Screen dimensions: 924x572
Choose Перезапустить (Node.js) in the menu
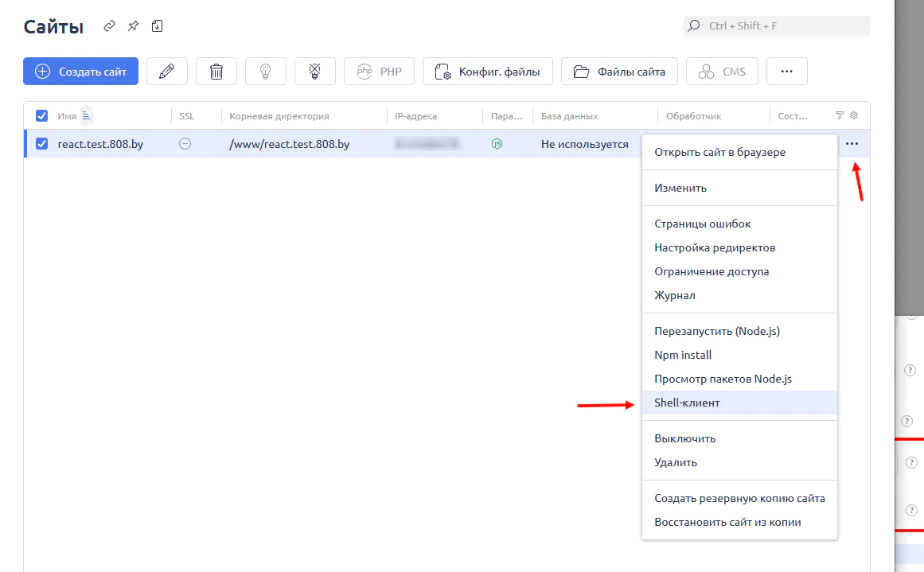pos(715,331)
